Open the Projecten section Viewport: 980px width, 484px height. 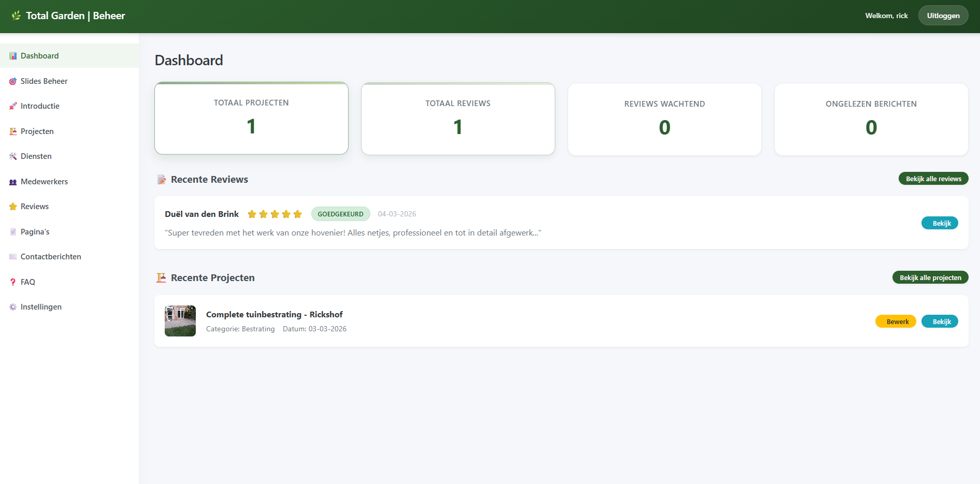coord(69,131)
